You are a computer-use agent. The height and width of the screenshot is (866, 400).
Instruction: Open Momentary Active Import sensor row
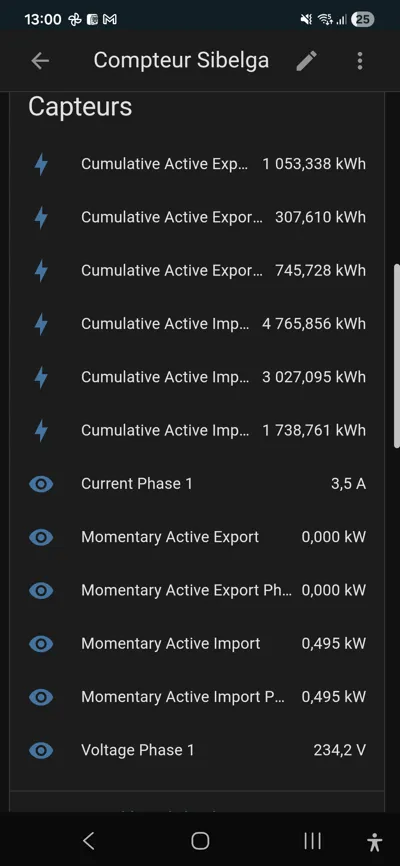click(x=197, y=644)
